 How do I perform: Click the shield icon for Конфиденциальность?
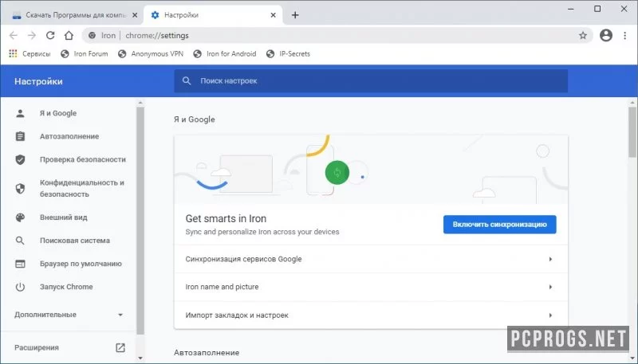coord(20,189)
